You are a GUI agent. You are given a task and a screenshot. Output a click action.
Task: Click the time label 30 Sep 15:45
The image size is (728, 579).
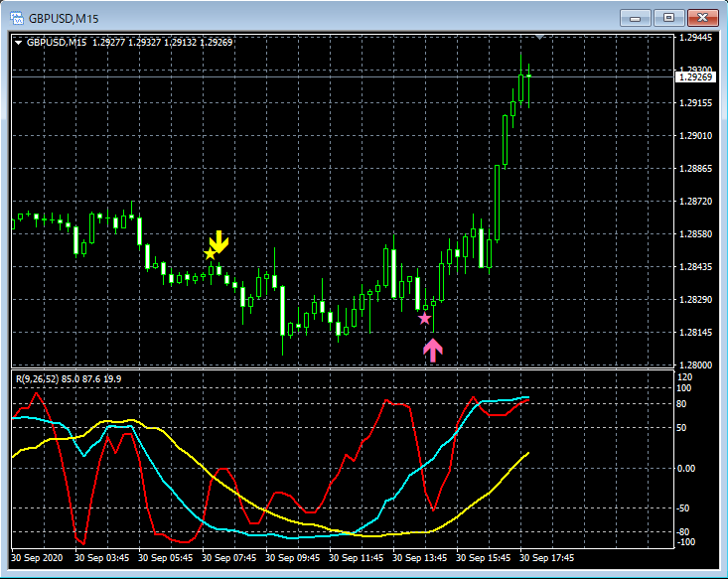pyautogui.click(x=484, y=557)
